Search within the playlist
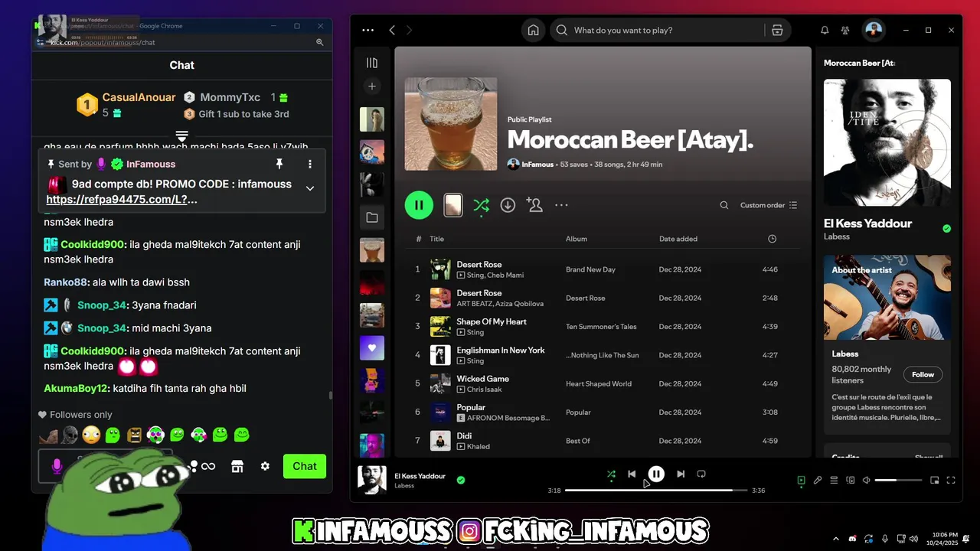 [724, 205]
